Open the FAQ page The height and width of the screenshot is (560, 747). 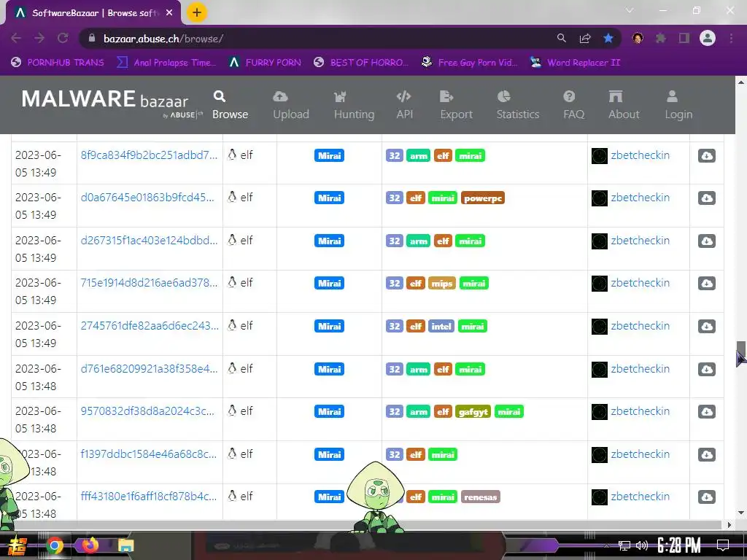(573, 105)
